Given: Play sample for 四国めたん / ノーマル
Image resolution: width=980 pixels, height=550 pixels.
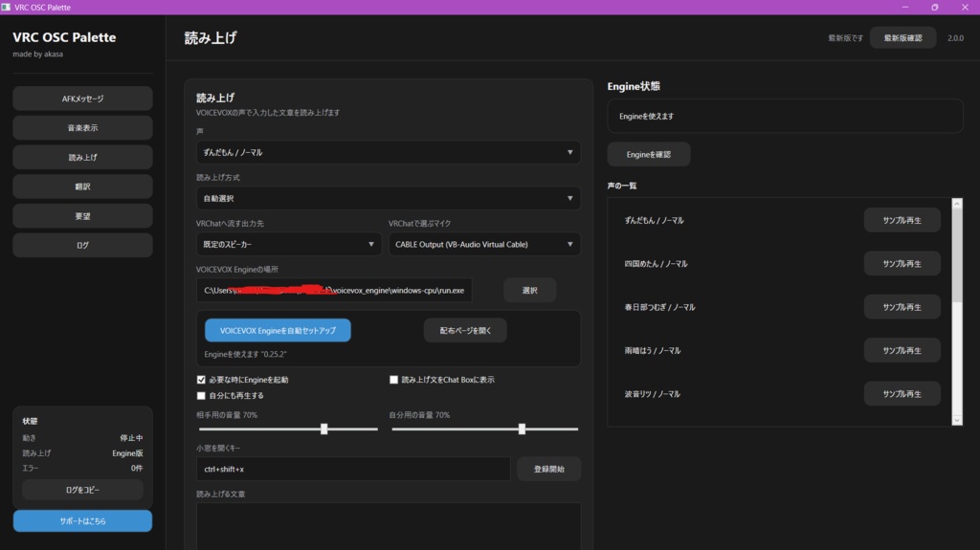Looking at the screenshot, I should click(902, 264).
